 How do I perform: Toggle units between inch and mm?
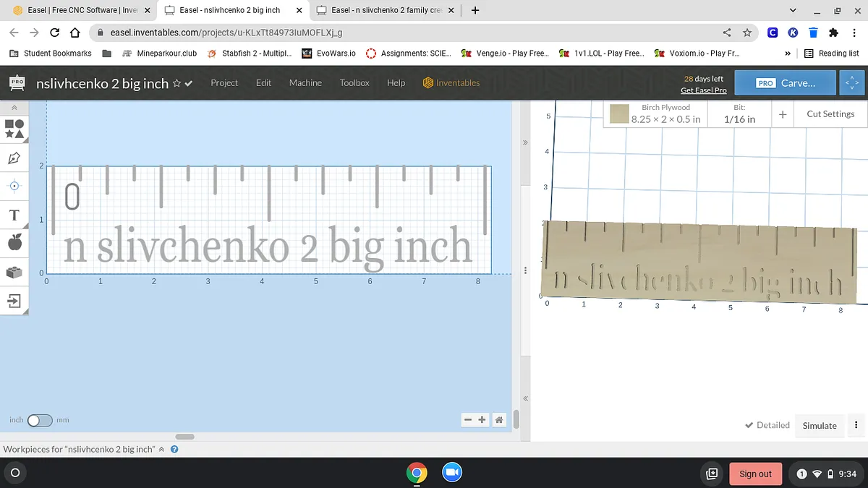pos(40,420)
